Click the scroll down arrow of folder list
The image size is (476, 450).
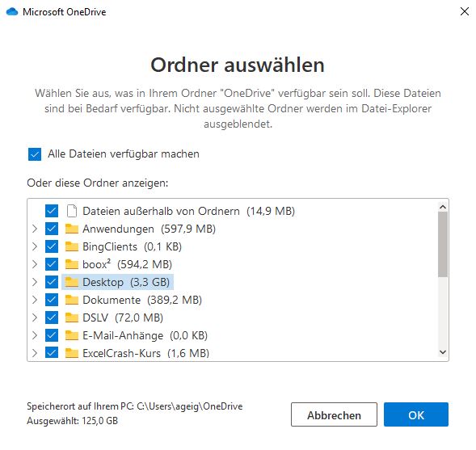[x=443, y=352]
